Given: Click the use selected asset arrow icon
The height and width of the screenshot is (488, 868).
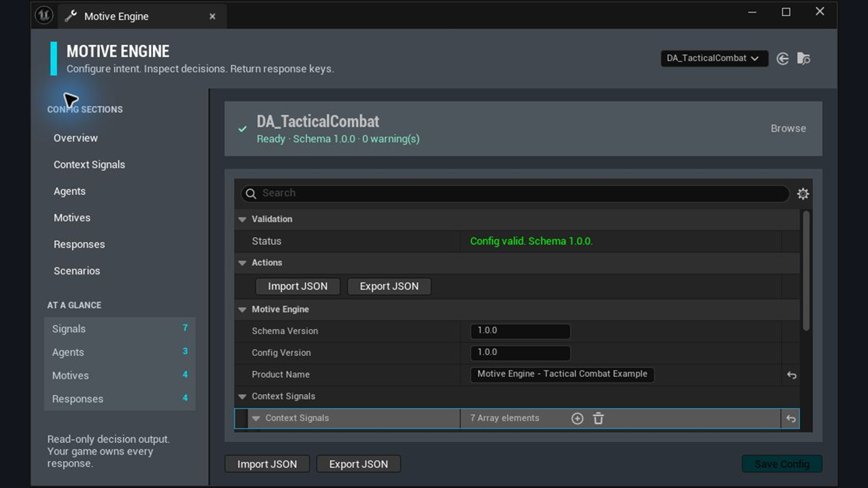Looking at the screenshot, I should 783,59.
